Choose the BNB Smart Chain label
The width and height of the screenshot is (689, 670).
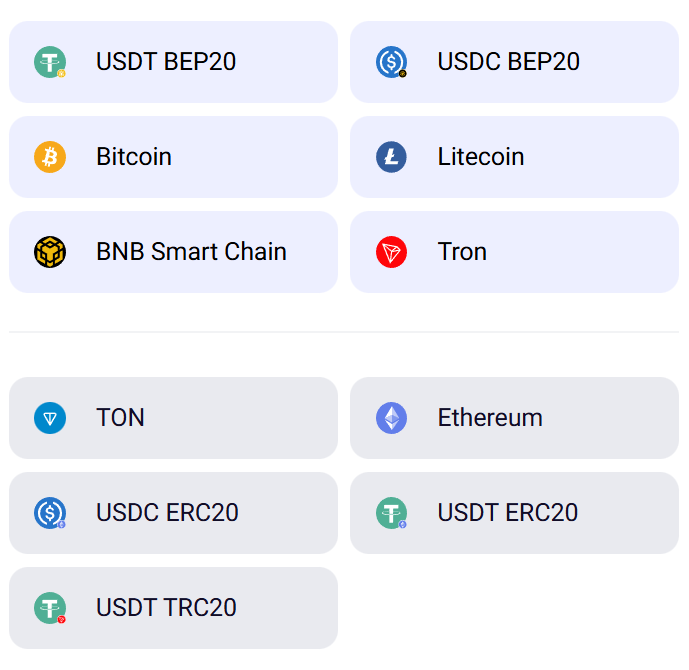191,252
